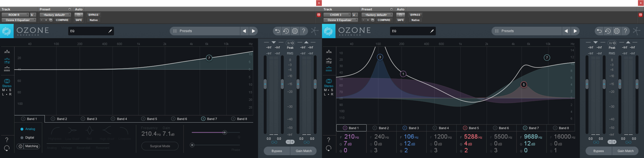Select the Analog radio option in ROOM R
Image resolution: width=644 pixels, height=158 pixels.
(x=22, y=129)
